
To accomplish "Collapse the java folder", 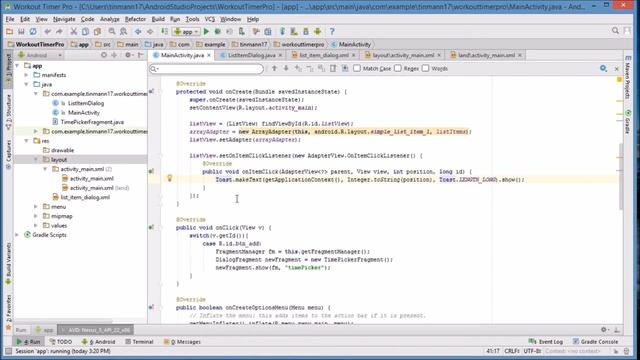I will [x=27, y=84].
